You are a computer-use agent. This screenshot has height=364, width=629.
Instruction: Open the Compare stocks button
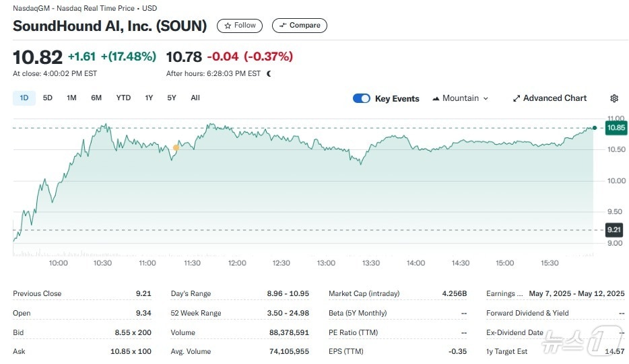300,26
